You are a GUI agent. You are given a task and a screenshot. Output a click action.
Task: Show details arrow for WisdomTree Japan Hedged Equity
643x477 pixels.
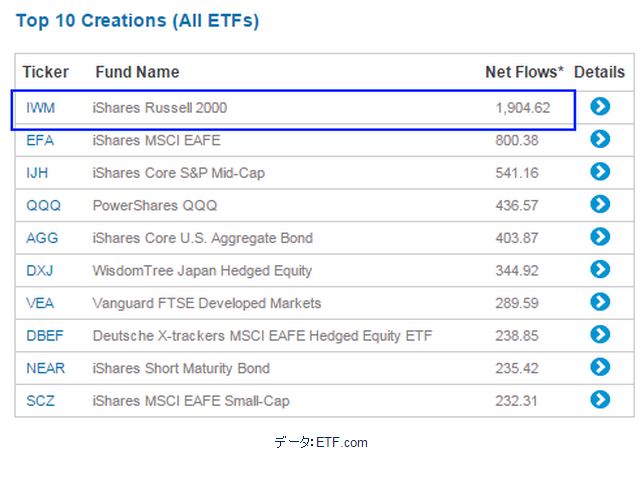[x=600, y=269]
